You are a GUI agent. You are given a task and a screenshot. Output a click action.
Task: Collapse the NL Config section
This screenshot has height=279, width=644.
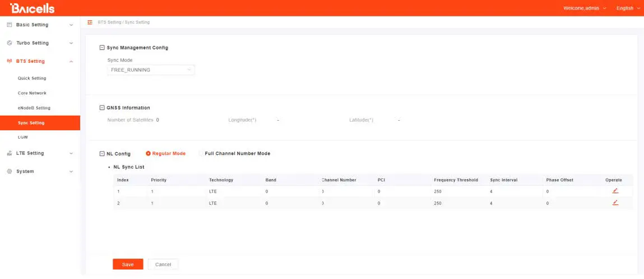tap(102, 154)
